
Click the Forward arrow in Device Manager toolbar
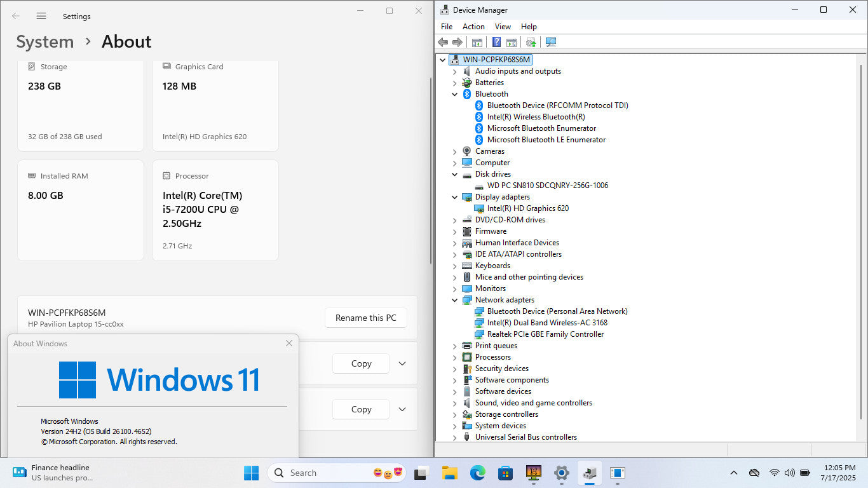(457, 42)
